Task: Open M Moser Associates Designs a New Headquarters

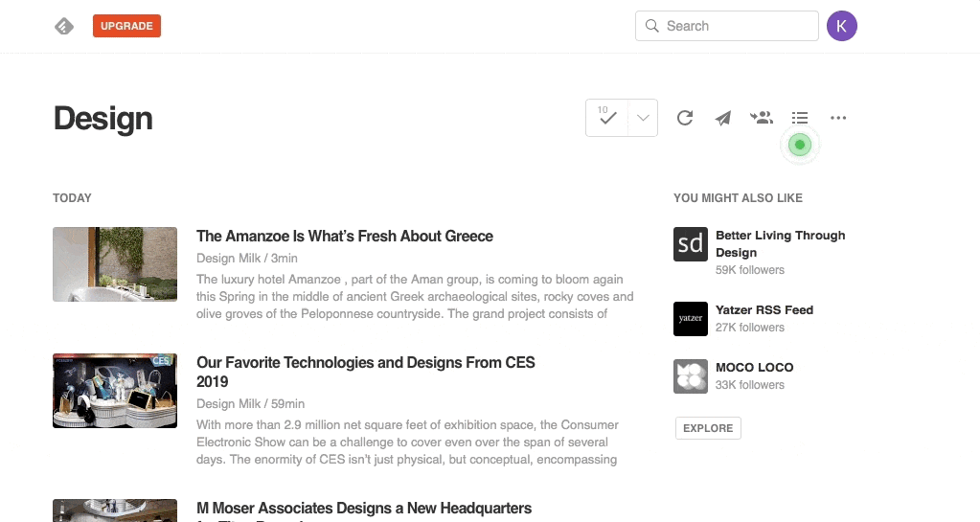Action: [364, 509]
